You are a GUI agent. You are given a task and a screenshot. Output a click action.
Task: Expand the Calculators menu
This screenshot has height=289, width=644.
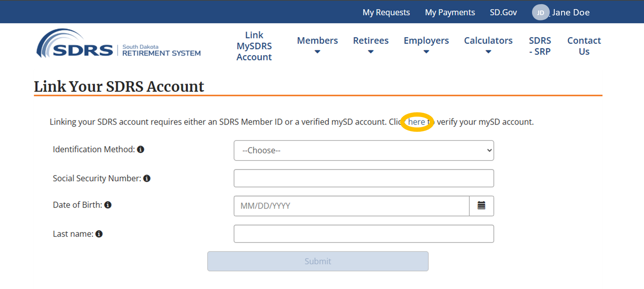pos(488,45)
